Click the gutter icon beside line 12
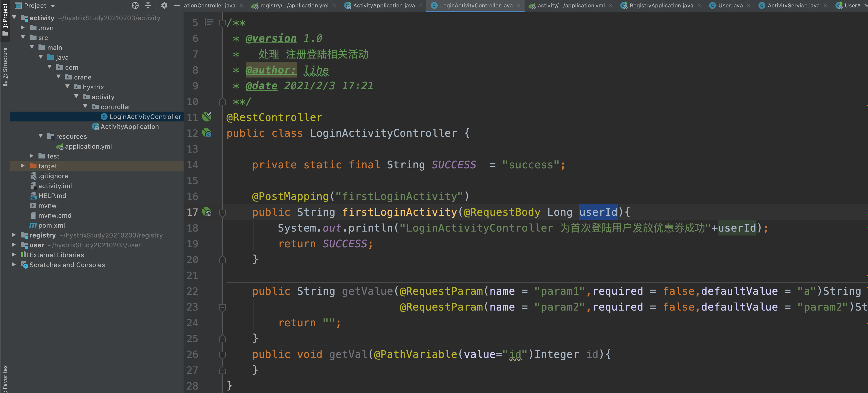The image size is (868, 393). coord(207,133)
